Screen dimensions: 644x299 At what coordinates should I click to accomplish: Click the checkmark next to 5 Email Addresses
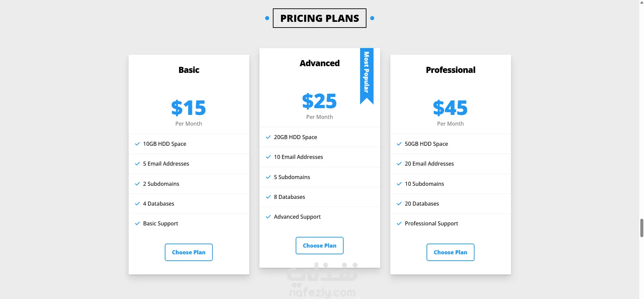click(x=137, y=164)
